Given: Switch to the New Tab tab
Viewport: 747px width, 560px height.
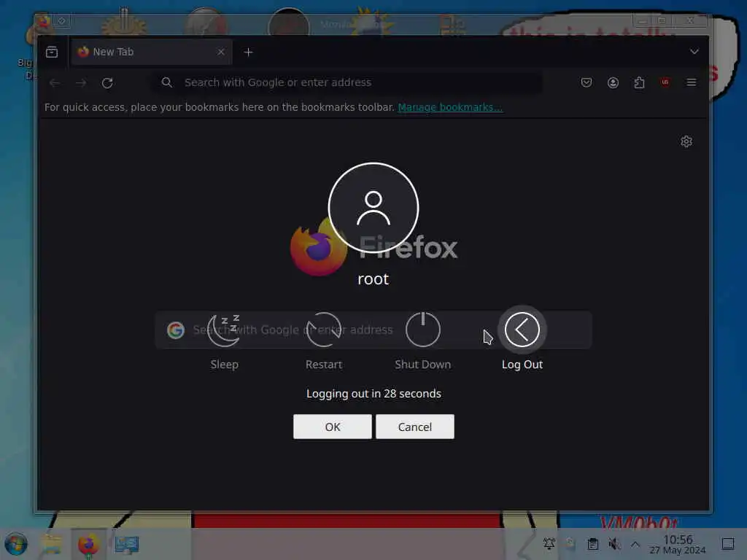Looking at the screenshot, I should point(152,52).
